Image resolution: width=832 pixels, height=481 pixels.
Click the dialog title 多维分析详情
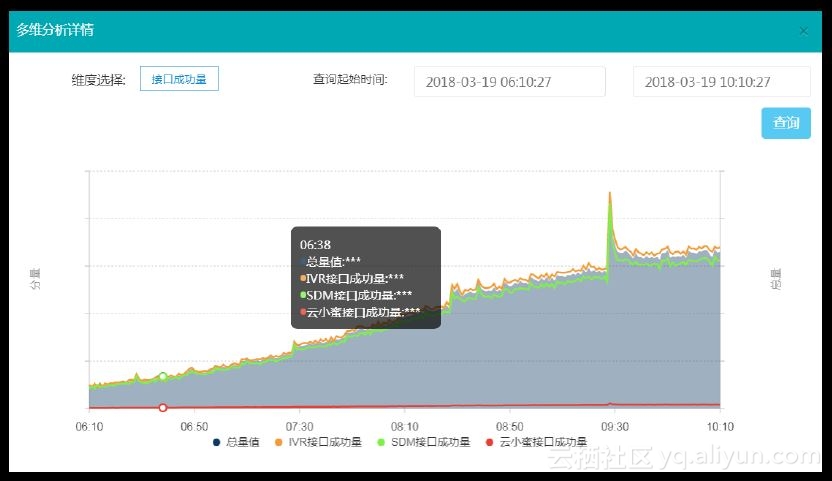(55, 30)
